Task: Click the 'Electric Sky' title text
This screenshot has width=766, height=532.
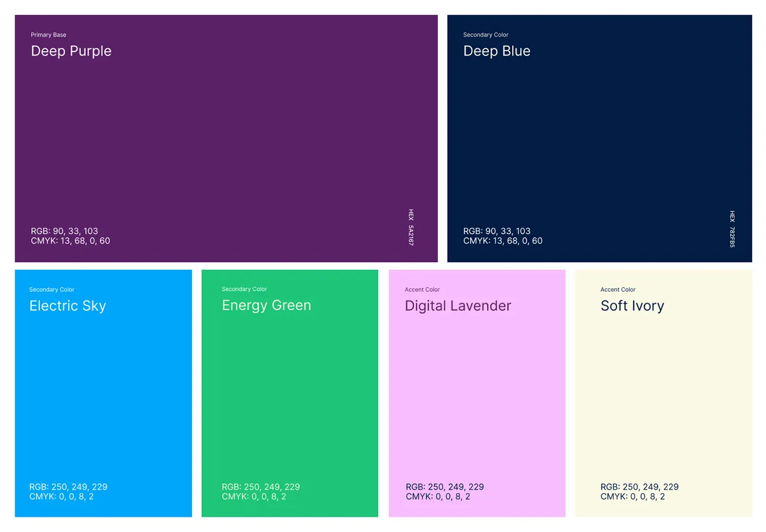Action: click(68, 305)
